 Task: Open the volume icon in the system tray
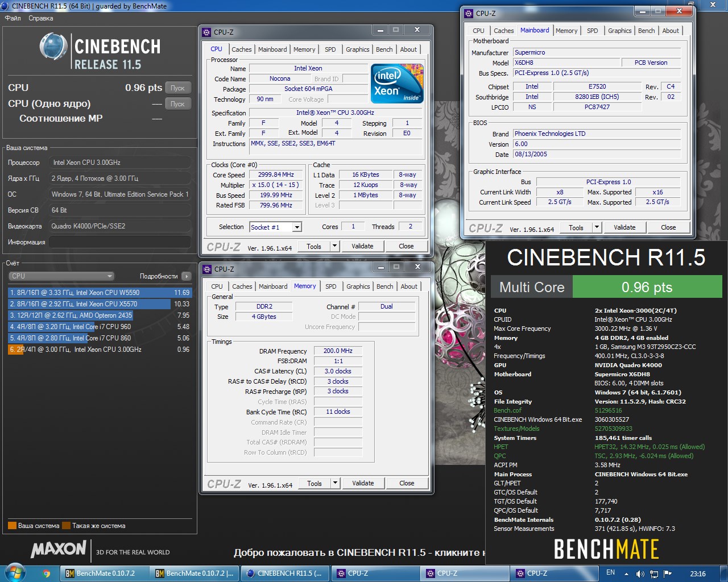(x=640, y=573)
